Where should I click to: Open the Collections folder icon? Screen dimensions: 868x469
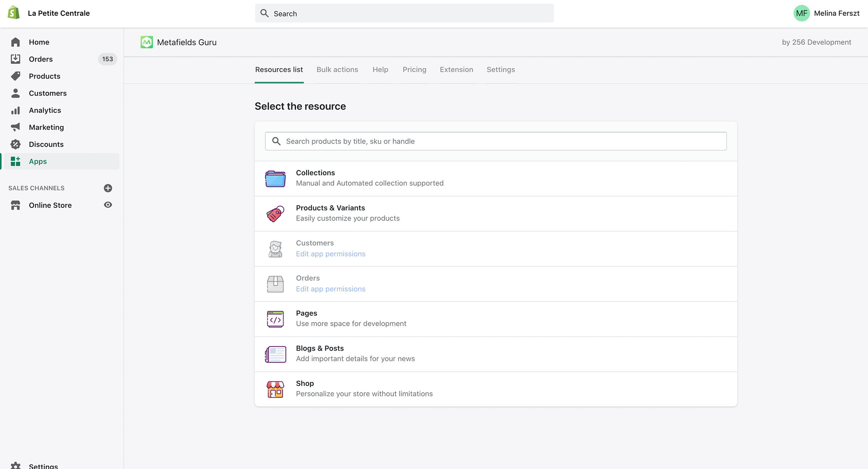(275, 178)
